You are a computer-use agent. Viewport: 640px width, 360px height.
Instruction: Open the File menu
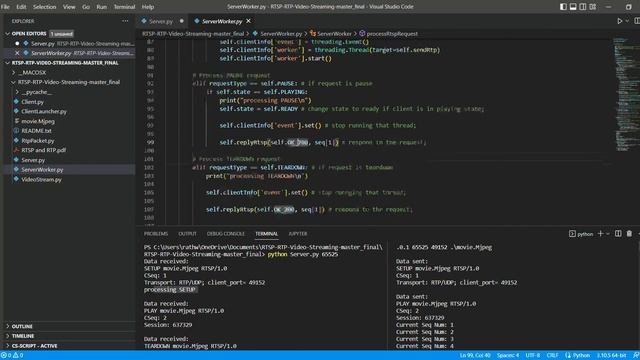click(x=5, y=7)
